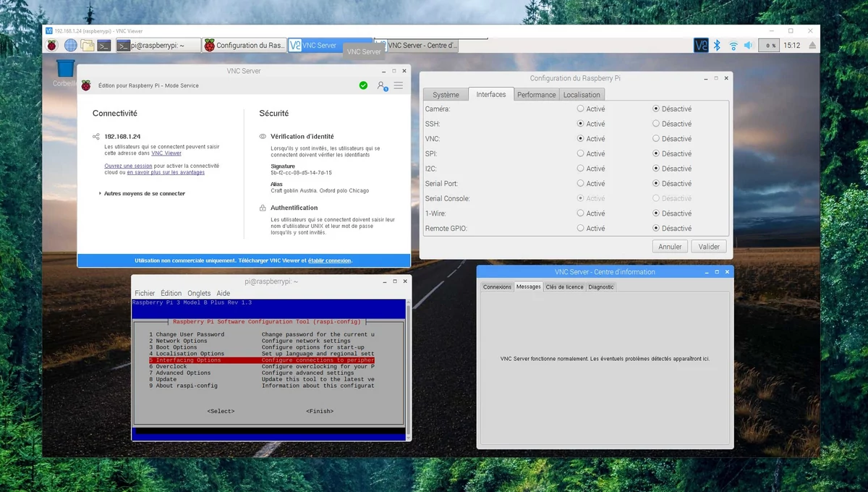Screen dimensions: 868x492
Task: Click the eye icon beside Vérification d'identité
Action: pyautogui.click(x=263, y=136)
